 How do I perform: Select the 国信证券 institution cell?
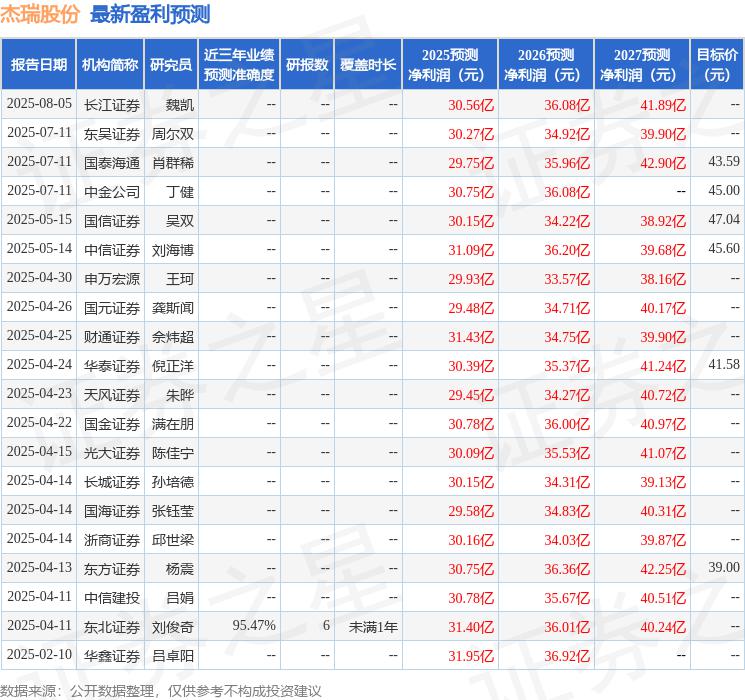coord(112,221)
